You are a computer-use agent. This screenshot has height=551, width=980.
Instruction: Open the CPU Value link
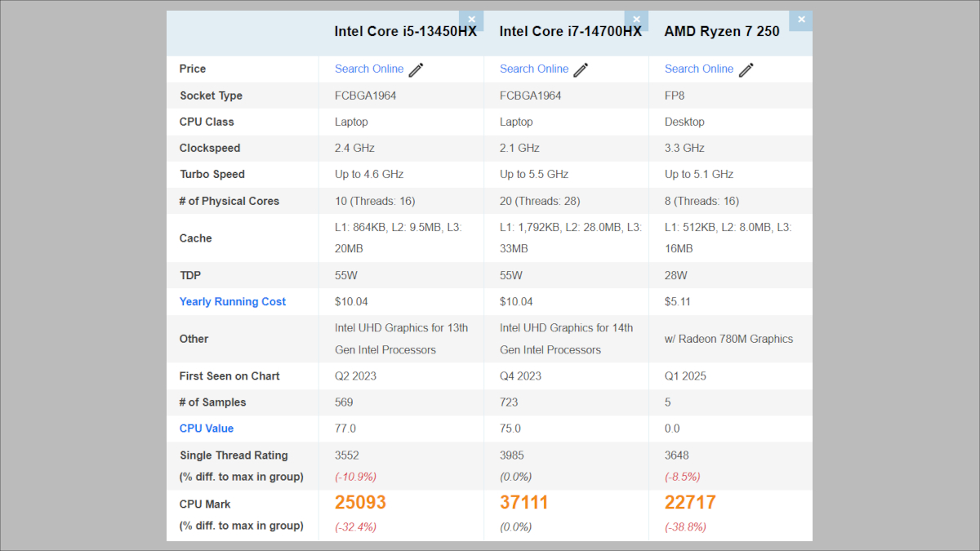(x=207, y=429)
